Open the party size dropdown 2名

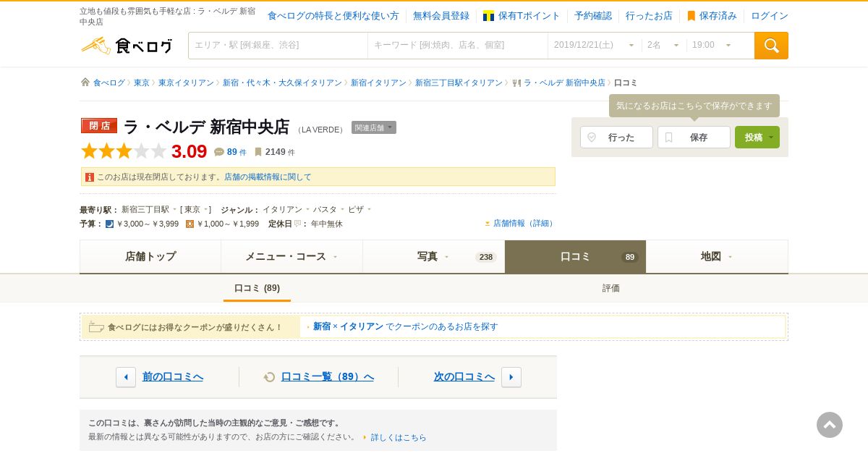(x=664, y=45)
